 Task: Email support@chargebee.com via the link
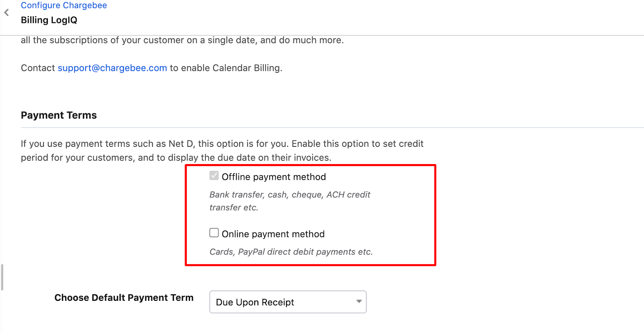112,68
